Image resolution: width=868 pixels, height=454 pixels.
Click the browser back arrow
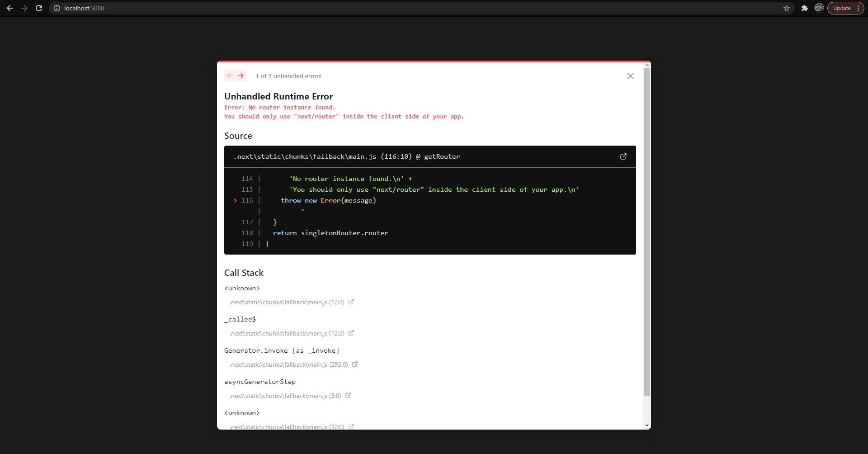click(10, 8)
